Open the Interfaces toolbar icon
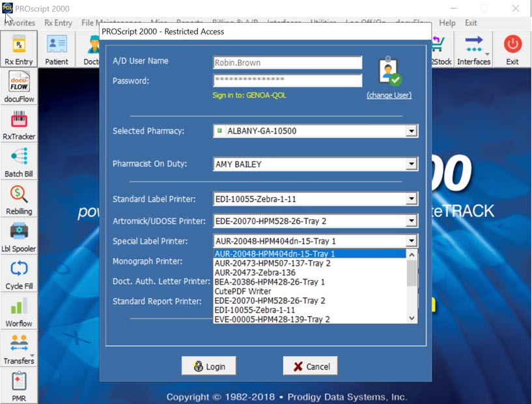Screen dimensions: 532x404 (x=473, y=49)
